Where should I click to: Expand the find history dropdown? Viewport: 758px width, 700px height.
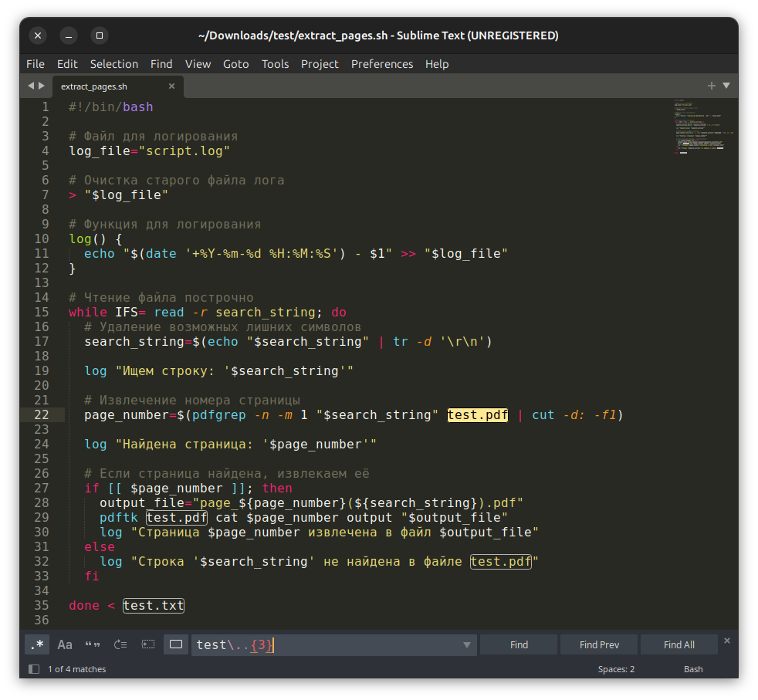[x=466, y=645]
